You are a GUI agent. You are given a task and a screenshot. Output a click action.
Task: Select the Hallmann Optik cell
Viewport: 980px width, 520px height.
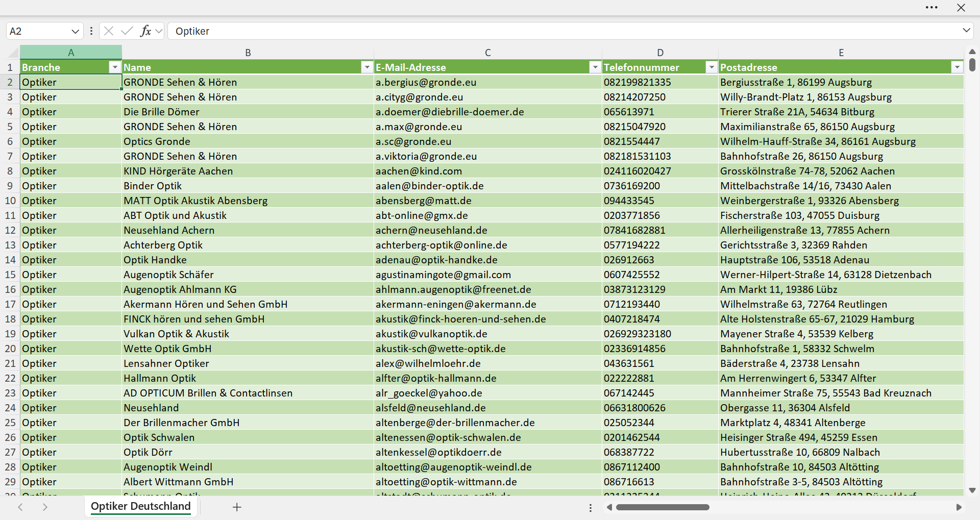(248, 378)
